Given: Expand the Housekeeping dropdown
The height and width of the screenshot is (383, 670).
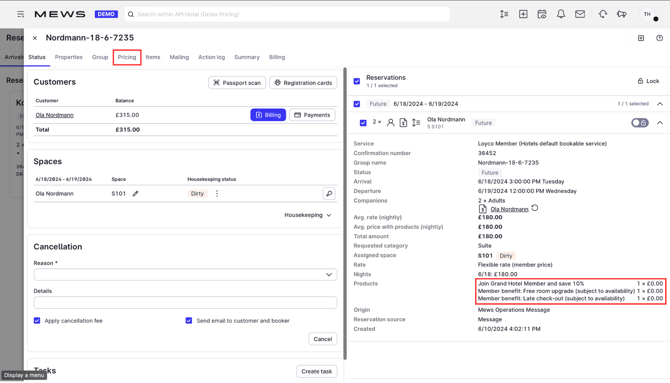Looking at the screenshot, I should (x=308, y=215).
